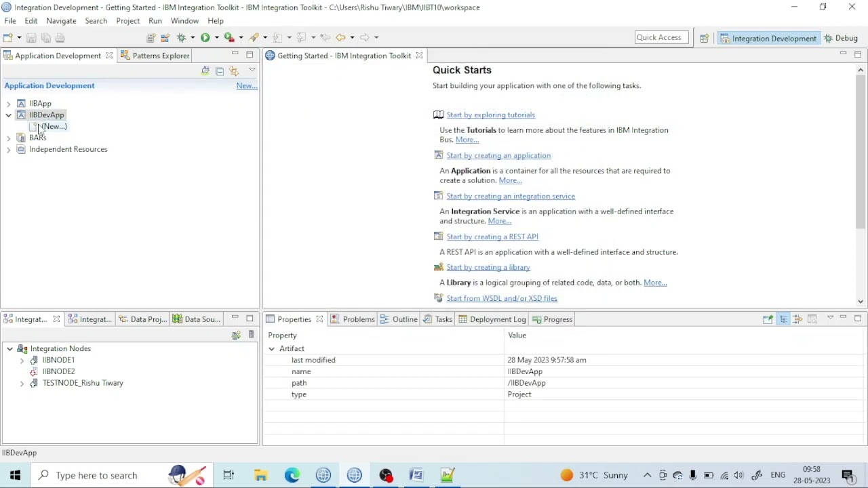Open the Window menu

[184, 21]
